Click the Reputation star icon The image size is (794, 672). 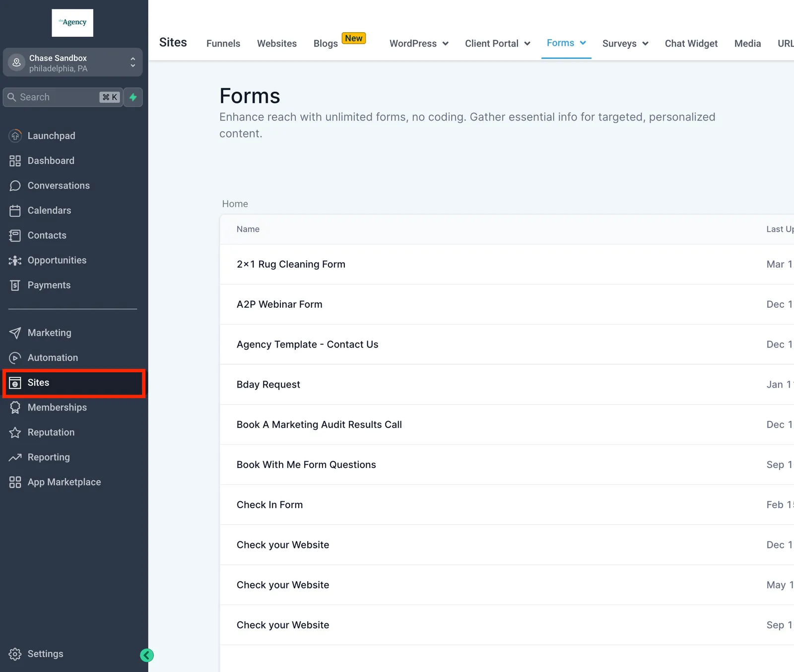(15, 432)
